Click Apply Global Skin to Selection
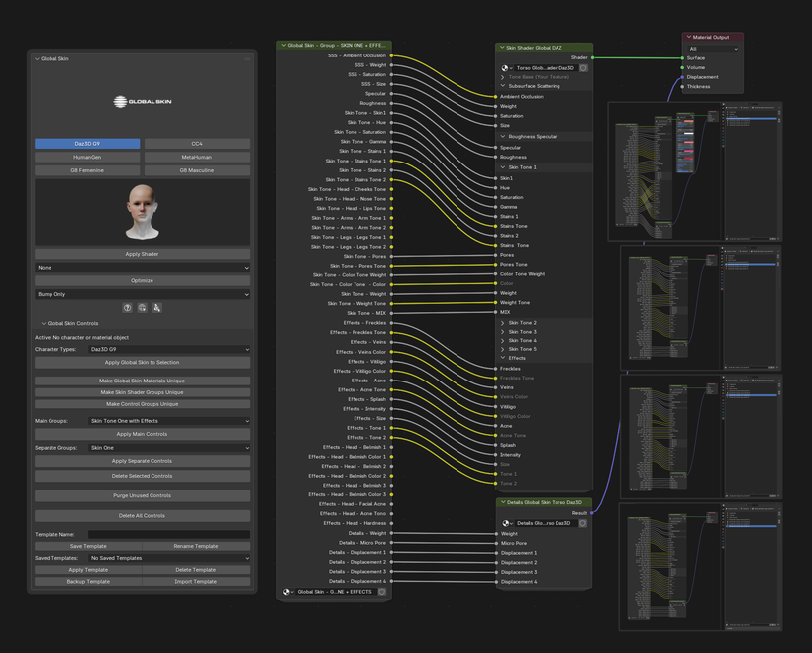The image size is (812, 653). pos(142,363)
